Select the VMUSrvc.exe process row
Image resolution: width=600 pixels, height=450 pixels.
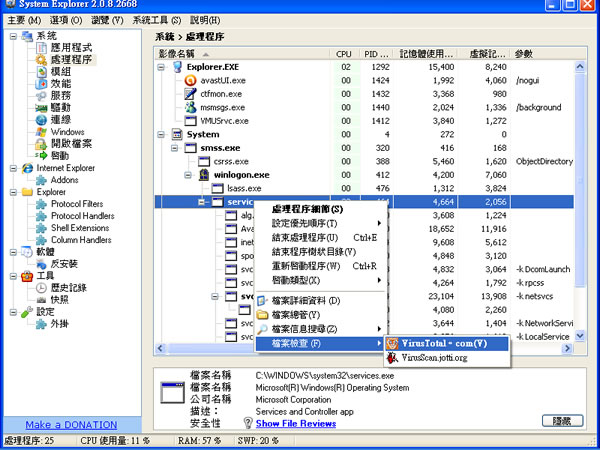364,121
